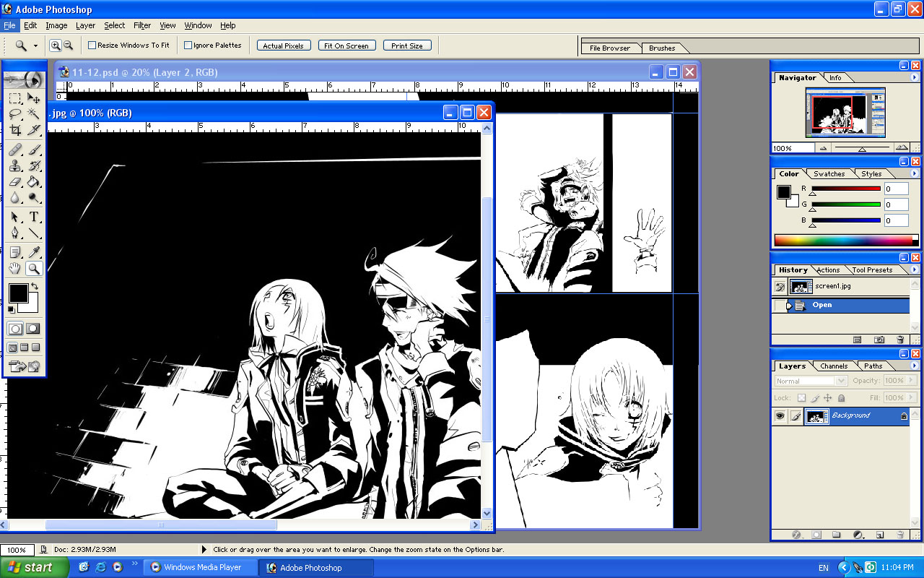This screenshot has width=924, height=578.
Task: Switch to Quick Mask mode
Action: [33, 329]
